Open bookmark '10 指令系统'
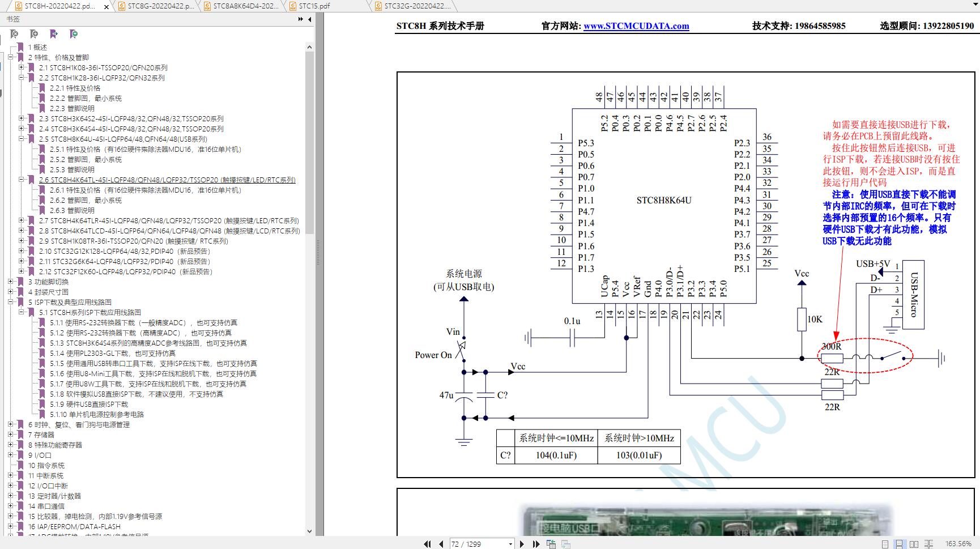The image size is (980, 549). pos(46,465)
